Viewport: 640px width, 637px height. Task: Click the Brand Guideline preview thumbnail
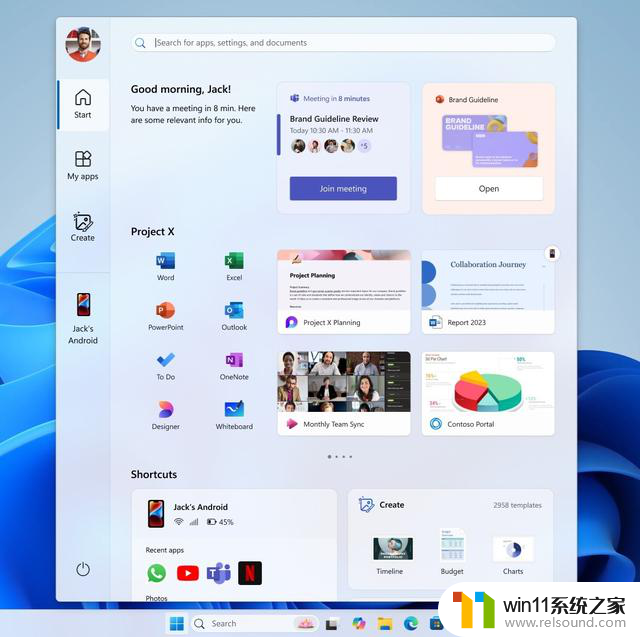coord(489,141)
